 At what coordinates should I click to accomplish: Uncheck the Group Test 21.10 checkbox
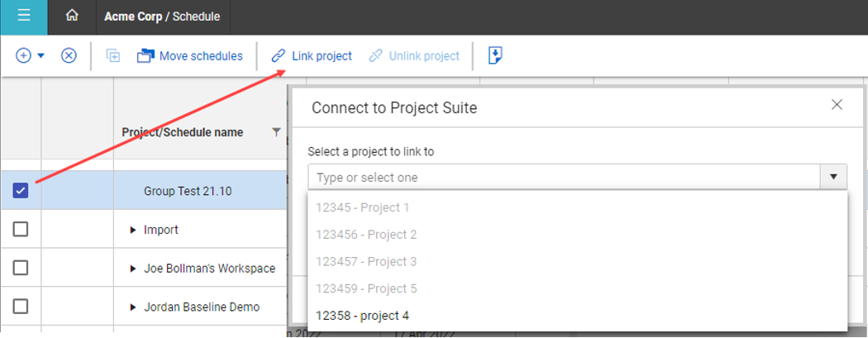click(x=21, y=191)
